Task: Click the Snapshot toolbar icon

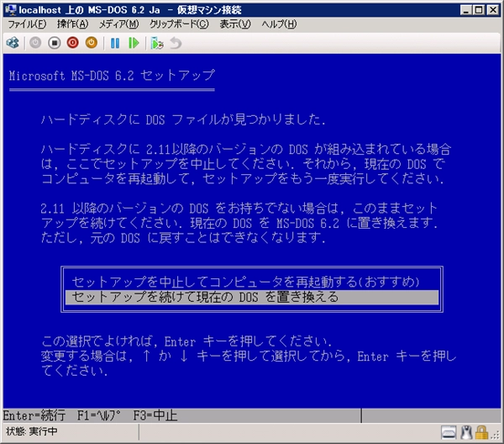Action: tap(157, 43)
